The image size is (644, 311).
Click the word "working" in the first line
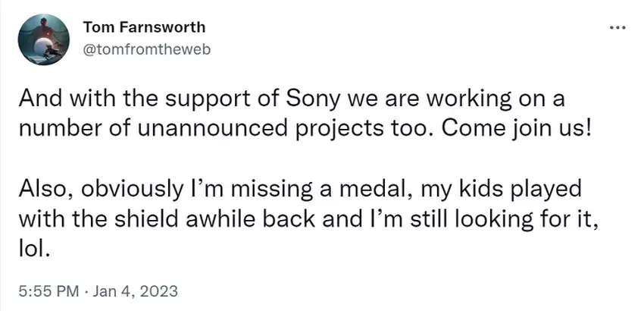tap(454, 99)
